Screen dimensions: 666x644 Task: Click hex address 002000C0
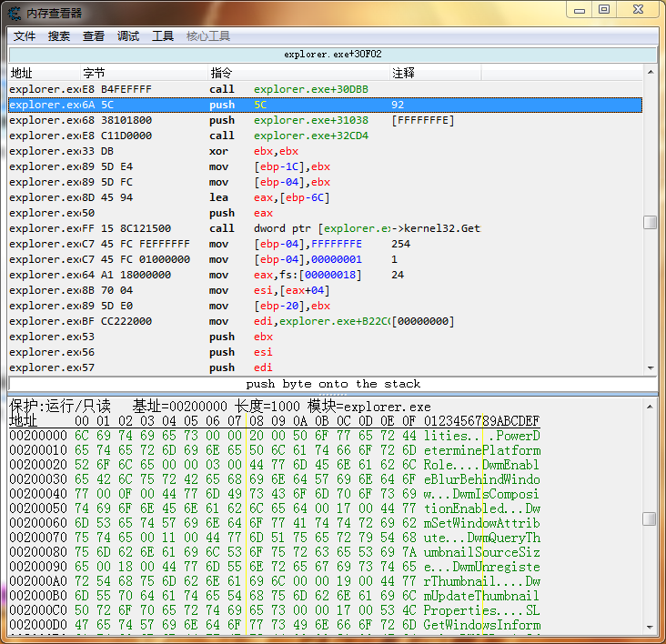(38, 610)
